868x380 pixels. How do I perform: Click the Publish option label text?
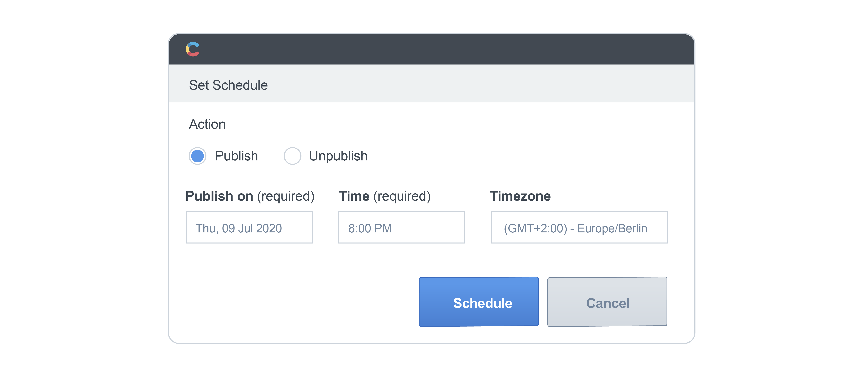point(236,156)
